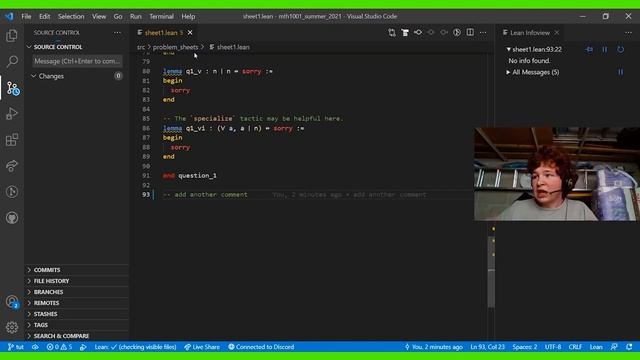
Task: Select the Source Control activity bar icon
Action: click(x=12, y=88)
